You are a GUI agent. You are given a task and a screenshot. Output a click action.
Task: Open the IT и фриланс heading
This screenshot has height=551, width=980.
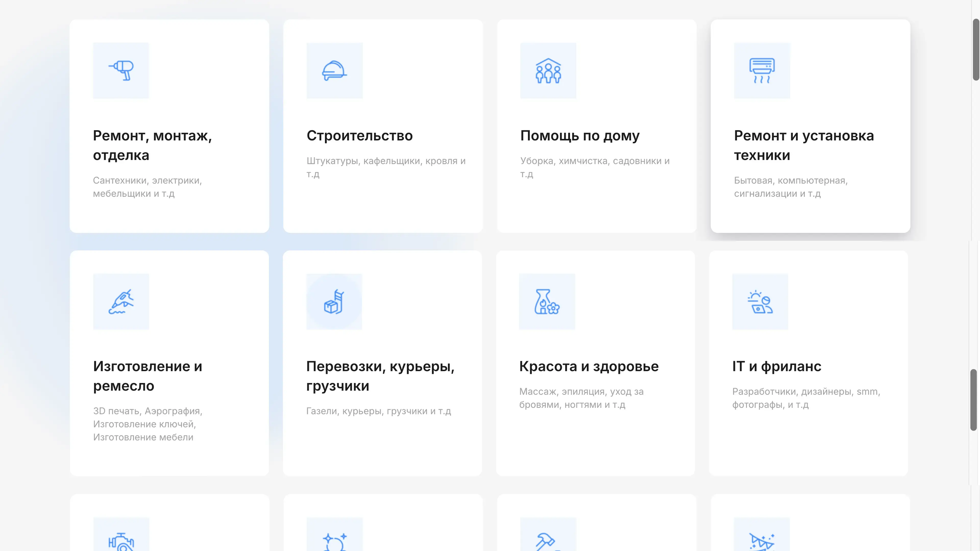tap(776, 366)
